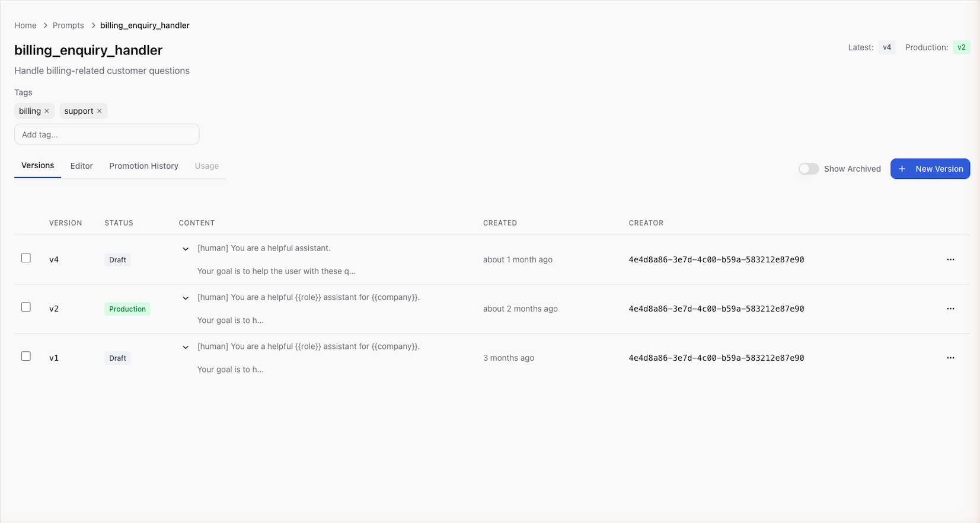Switch to the Editor tab
Viewport: 980px width, 523px height.
point(81,166)
